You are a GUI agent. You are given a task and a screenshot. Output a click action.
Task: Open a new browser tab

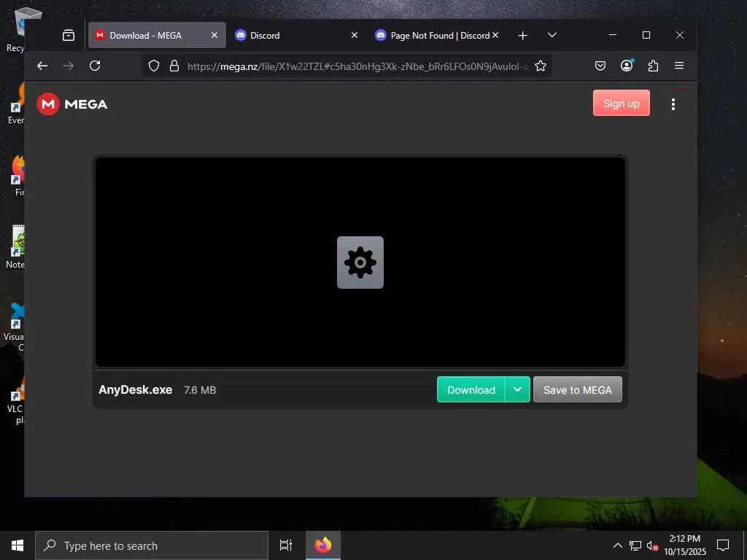522,35
